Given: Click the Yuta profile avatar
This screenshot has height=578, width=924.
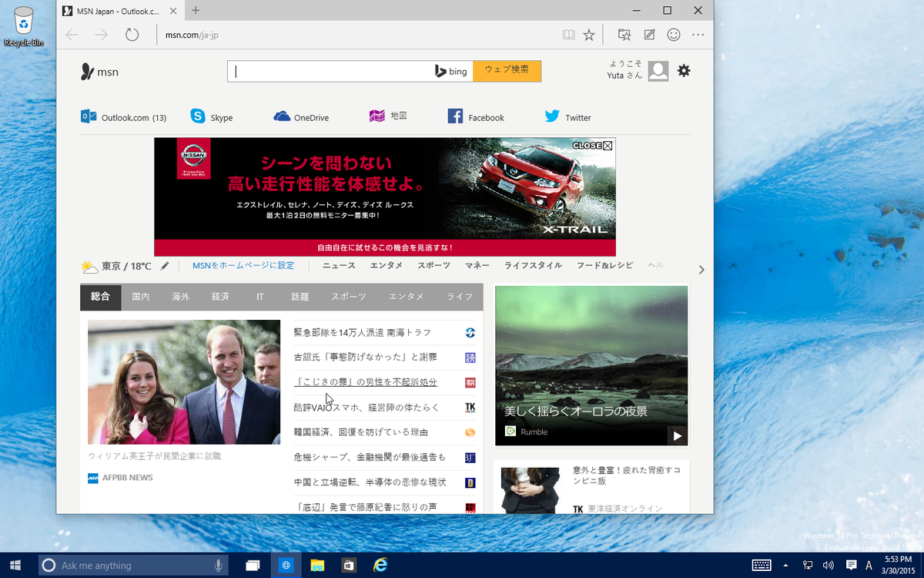Looking at the screenshot, I should point(658,71).
